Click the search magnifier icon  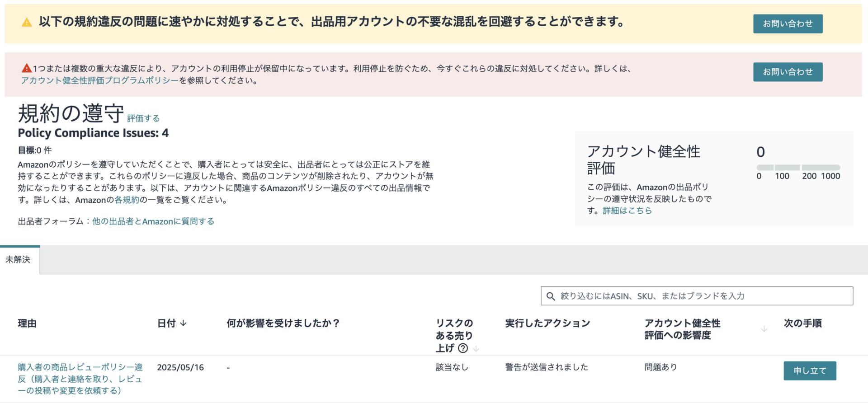(551, 296)
